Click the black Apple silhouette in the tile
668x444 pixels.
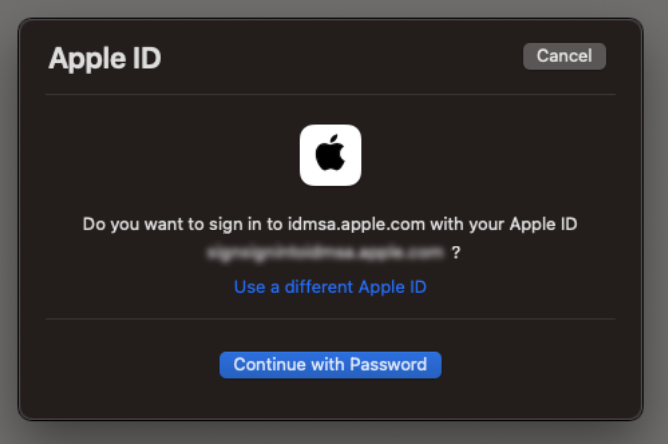click(x=330, y=155)
